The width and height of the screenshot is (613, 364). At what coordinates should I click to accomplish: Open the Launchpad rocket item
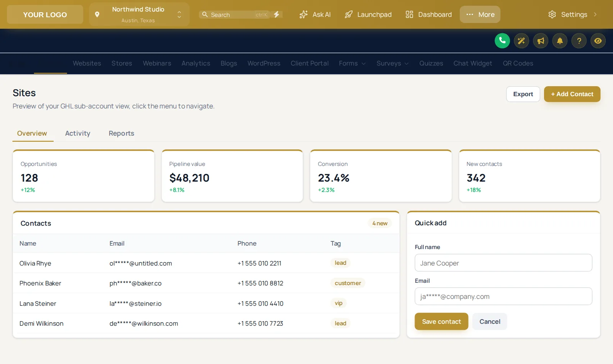(368, 15)
